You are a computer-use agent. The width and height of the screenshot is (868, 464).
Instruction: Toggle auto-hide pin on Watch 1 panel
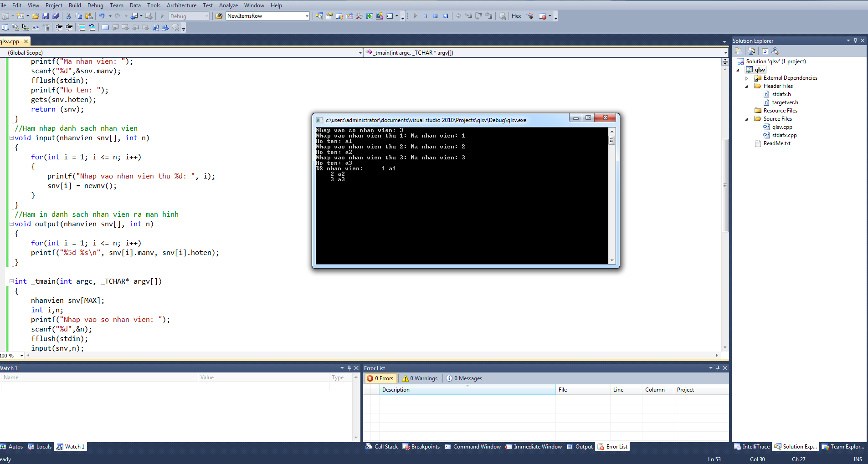(x=349, y=368)
